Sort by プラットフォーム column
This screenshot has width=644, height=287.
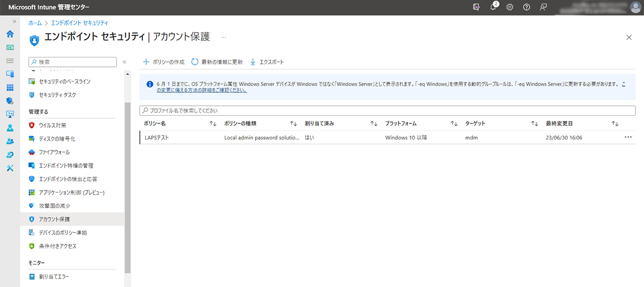(454, 123)
